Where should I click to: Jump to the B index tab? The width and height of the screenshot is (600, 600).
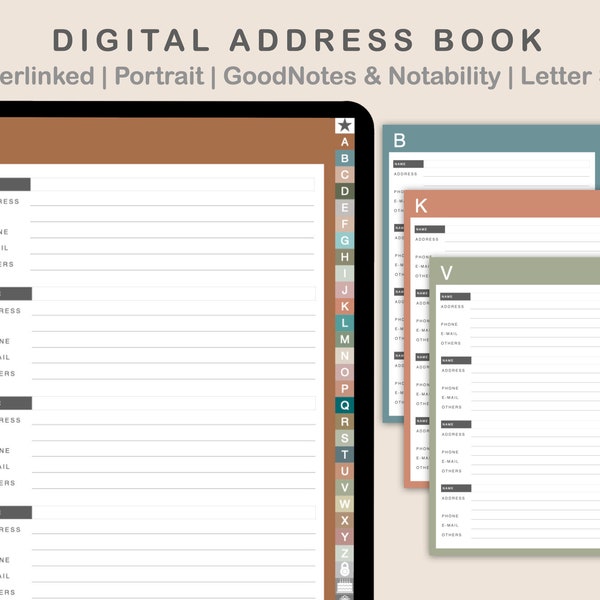pos(344,158)
